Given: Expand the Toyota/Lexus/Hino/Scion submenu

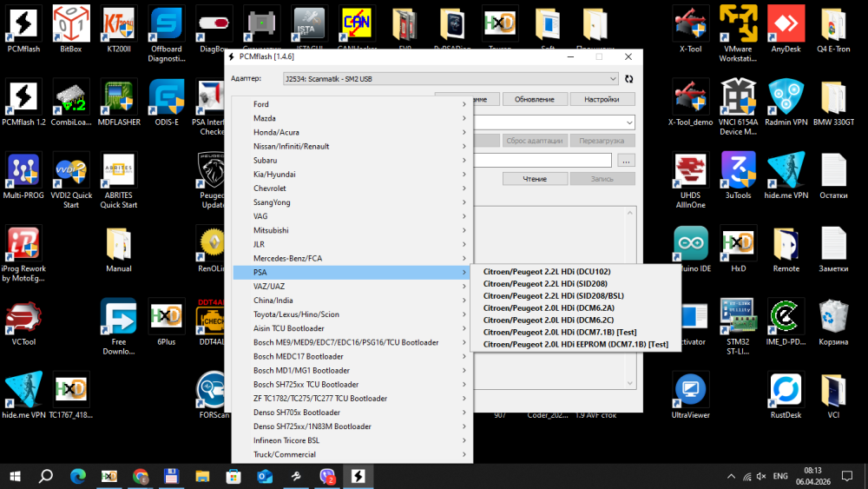Looking at the screenshot, I should [x=352, y=314].
